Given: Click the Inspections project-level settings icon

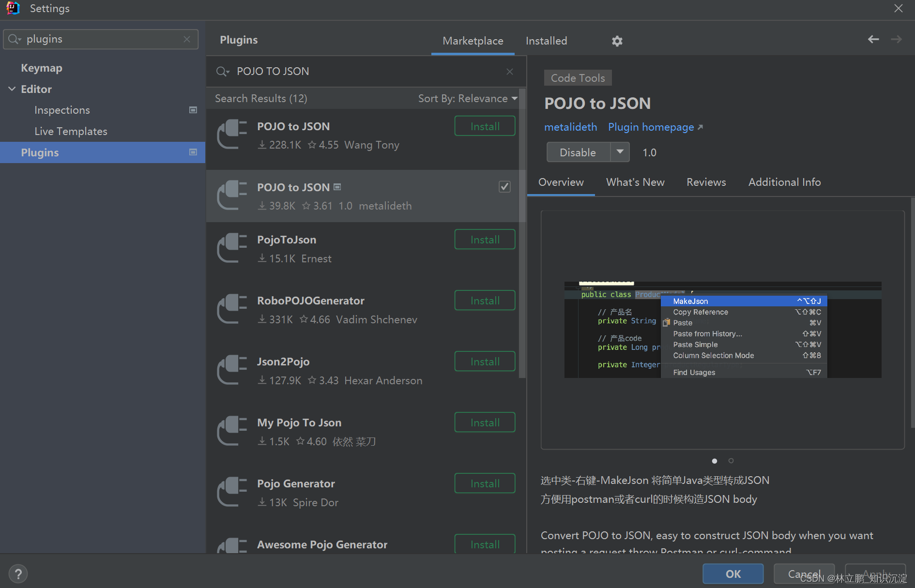Looking at the screenshot, I should [193, 110].
